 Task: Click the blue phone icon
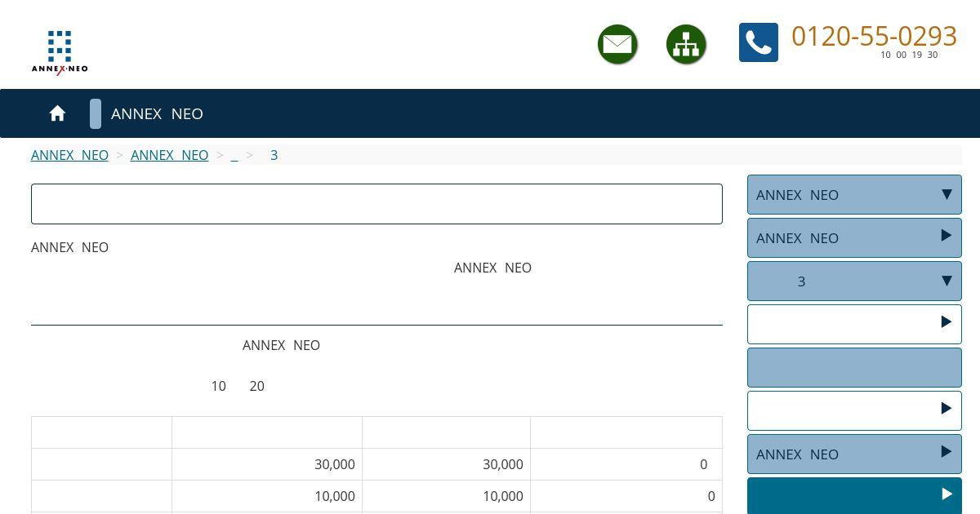click(x=759, y=42)
